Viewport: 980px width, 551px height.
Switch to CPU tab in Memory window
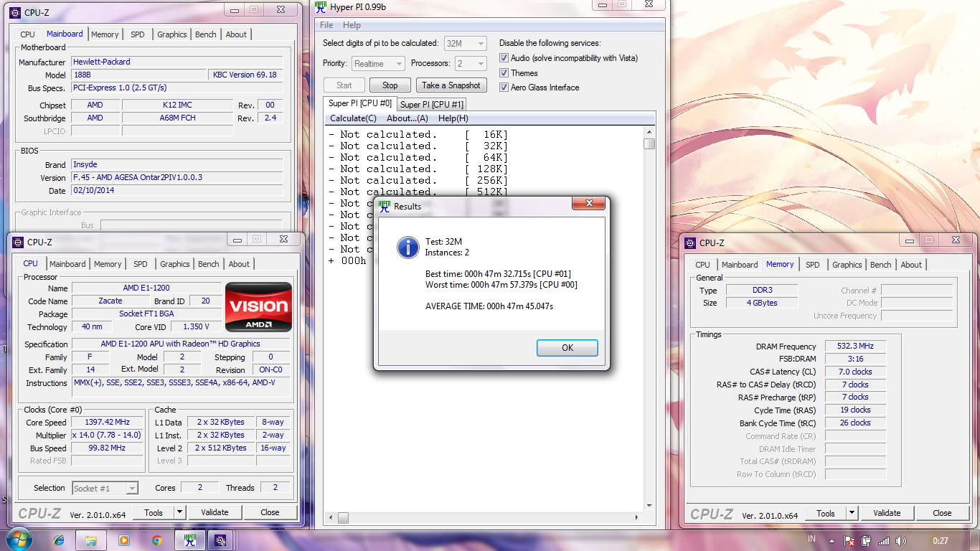[x=702, y=265]
